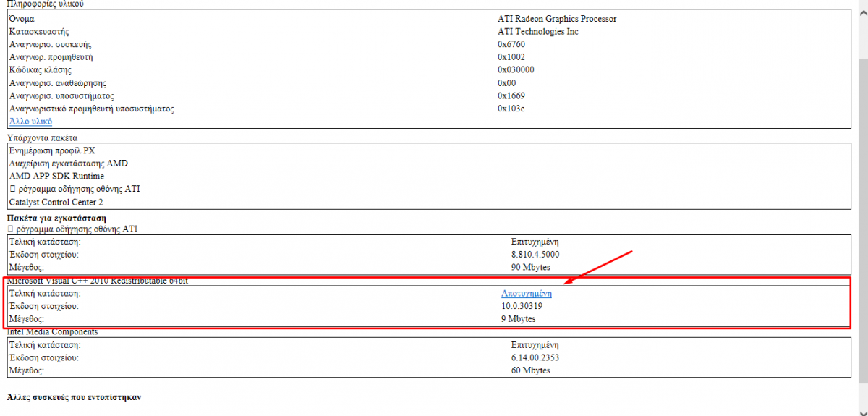Click the 'Πακέτα για εγκατάσταση' bold heading
The width and height of the screenshot is (868, 416).
click(56, 218)
